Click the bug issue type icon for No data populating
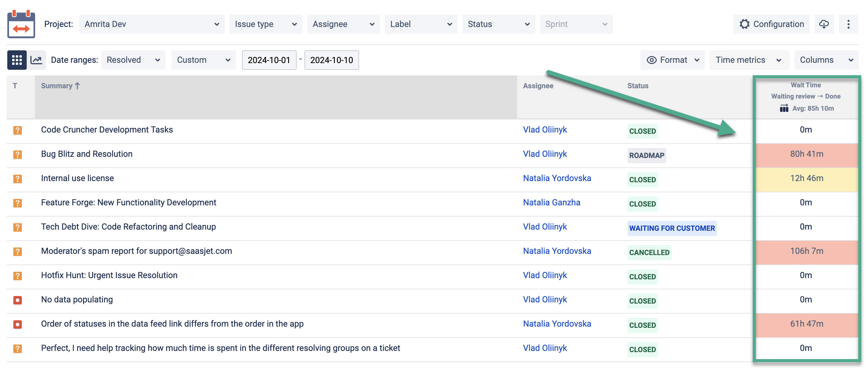This screenshot has height=370, width=868. tap(18, 300)
